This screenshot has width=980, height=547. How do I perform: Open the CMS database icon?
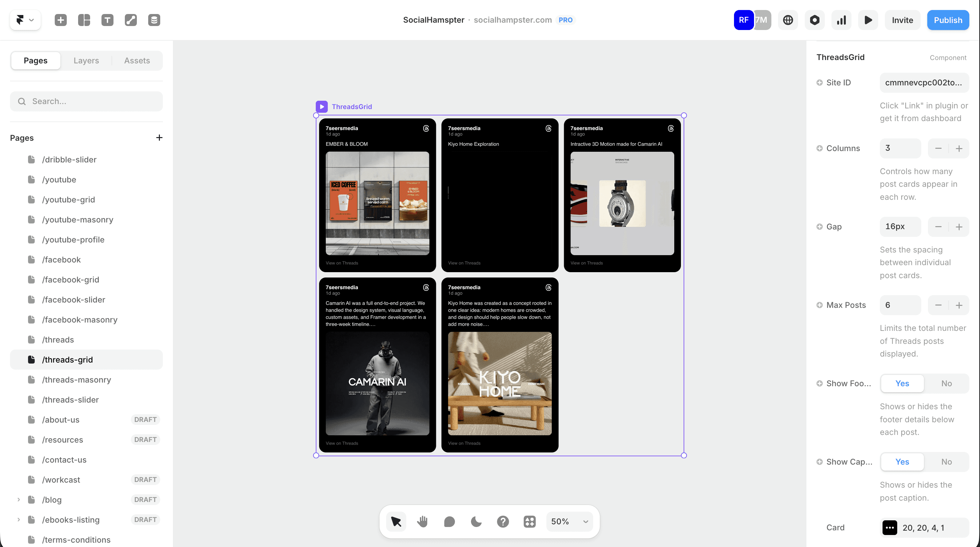154,20
